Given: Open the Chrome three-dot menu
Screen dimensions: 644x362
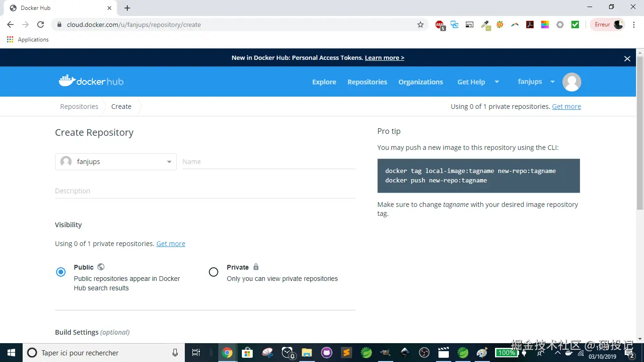Looking at the screenshot, I should coord(634,25).
